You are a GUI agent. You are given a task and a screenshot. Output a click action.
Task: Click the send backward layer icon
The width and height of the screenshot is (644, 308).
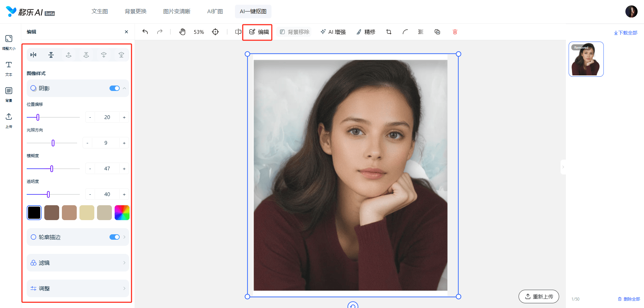point(104,55)
